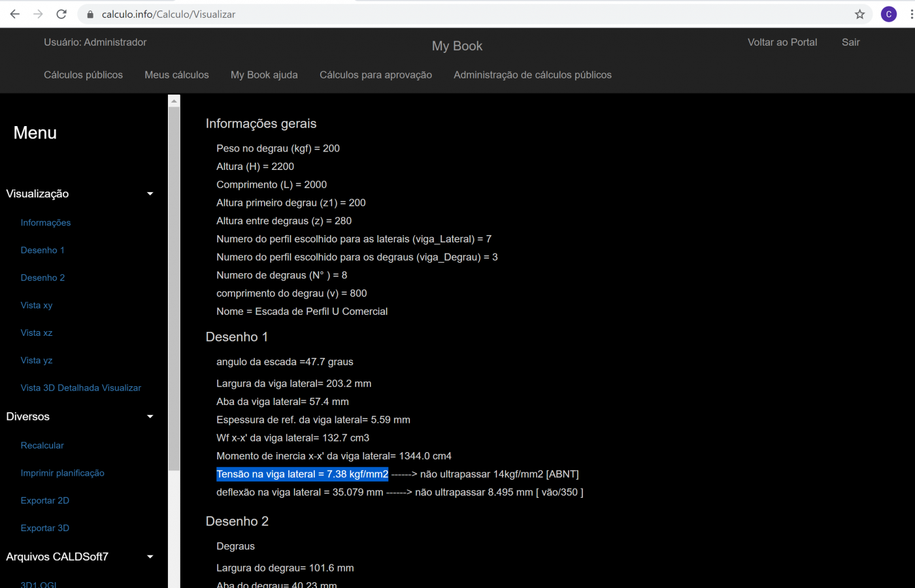Open Administração de cálculos públicos

pos(532,75)
